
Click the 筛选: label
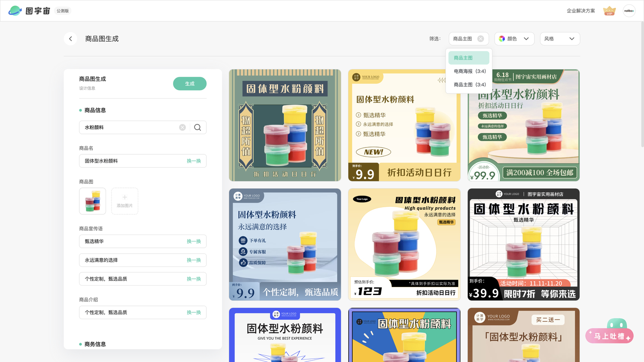(x=435, y=39)
